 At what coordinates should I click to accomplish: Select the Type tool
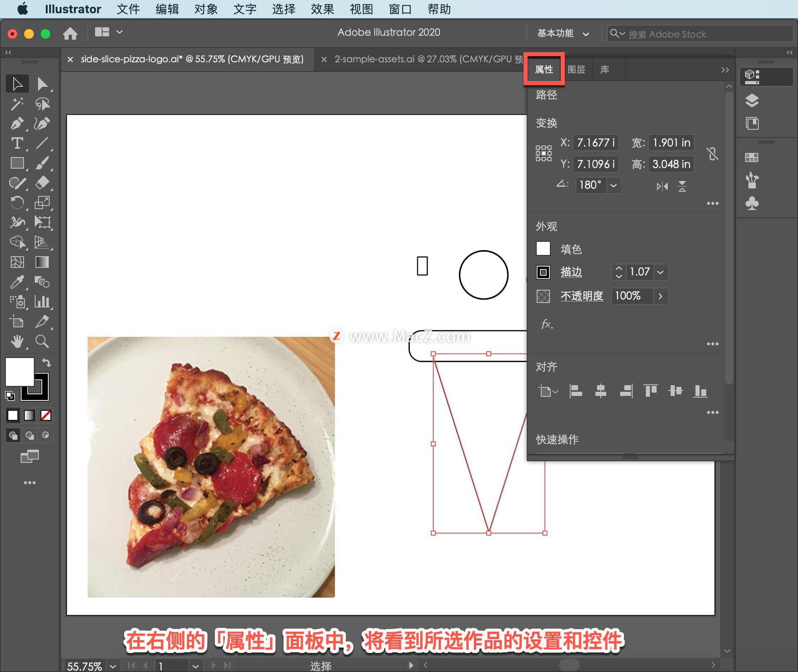tap(17, 143)
